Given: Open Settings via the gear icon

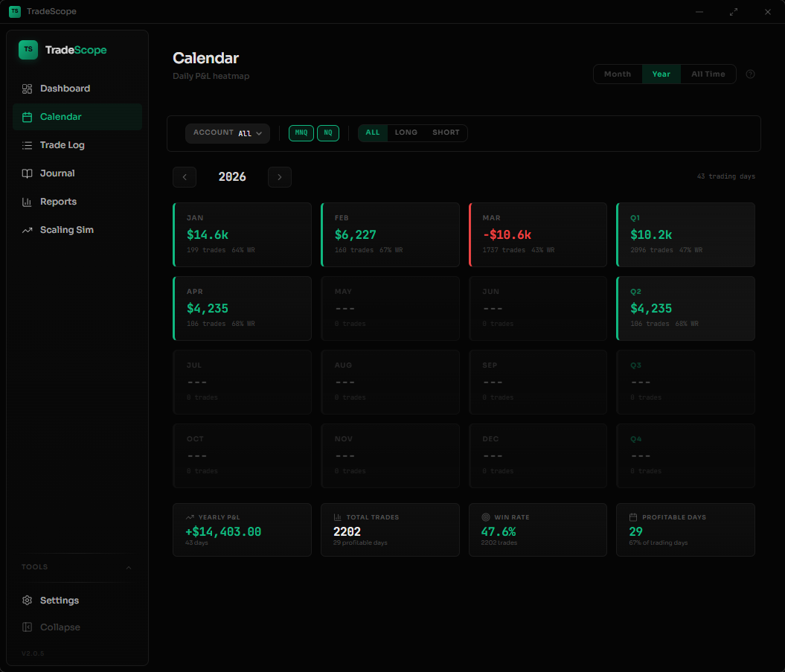Looking at the screenshot, I should (x=28, y=601).
